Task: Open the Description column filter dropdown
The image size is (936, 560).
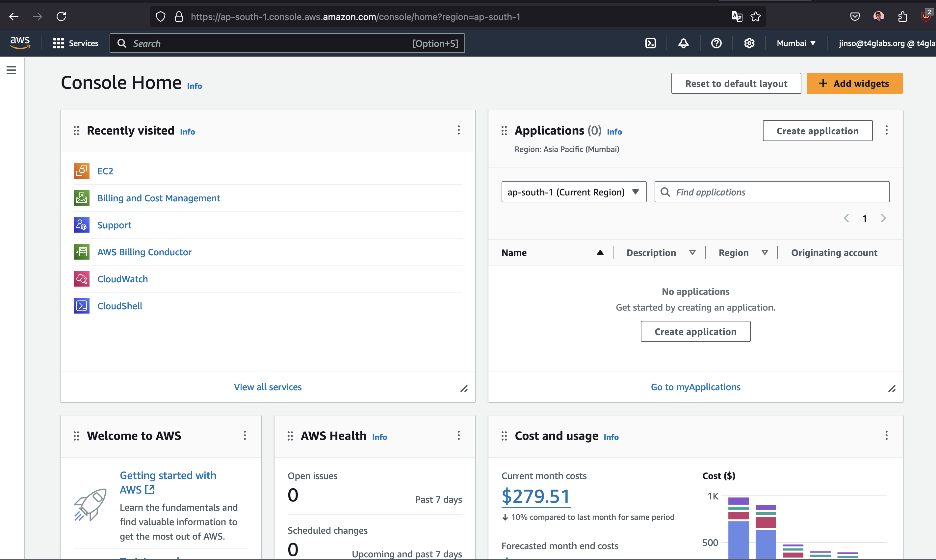Action: coord(692,252)
